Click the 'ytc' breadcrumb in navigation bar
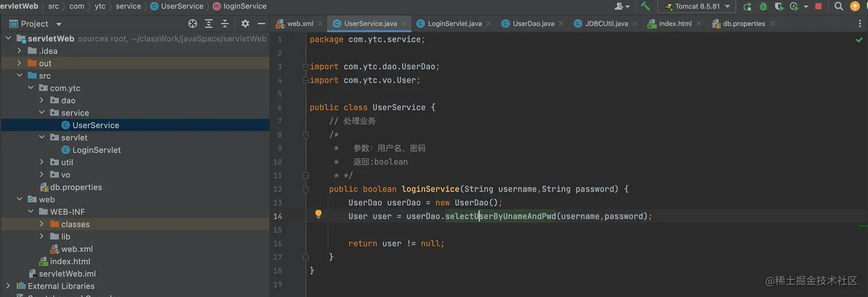 click(100, 6)
